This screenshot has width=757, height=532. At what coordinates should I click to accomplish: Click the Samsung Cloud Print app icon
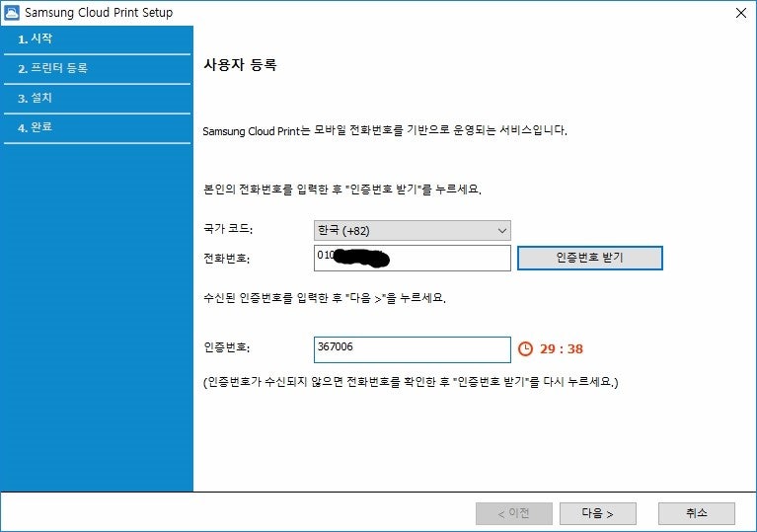coord(12,13)
